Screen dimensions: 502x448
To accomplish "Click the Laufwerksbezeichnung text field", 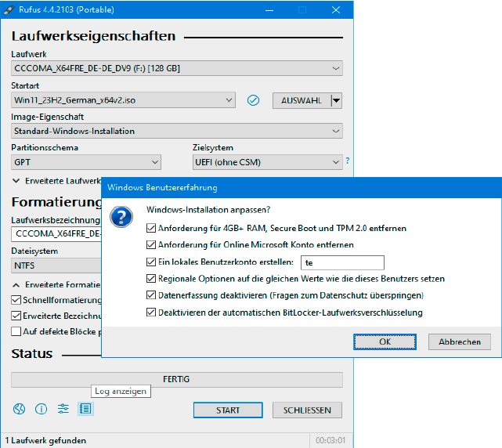I will (x=56, y=233).
